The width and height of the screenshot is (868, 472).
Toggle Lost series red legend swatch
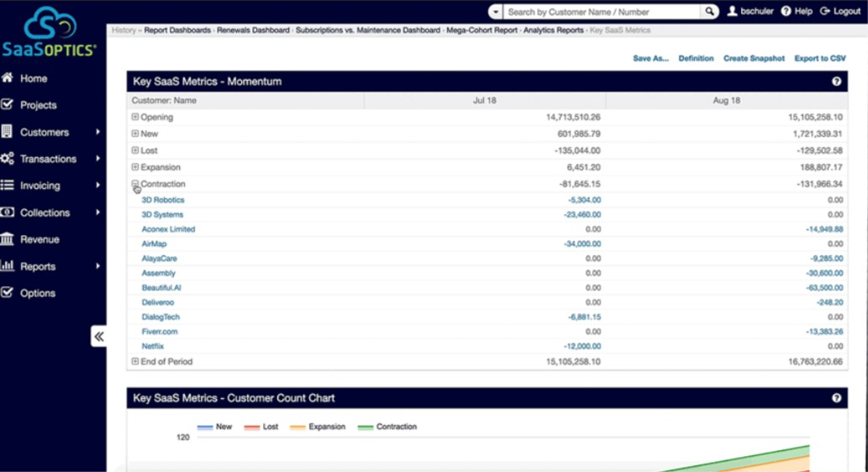tap(252, 427)
